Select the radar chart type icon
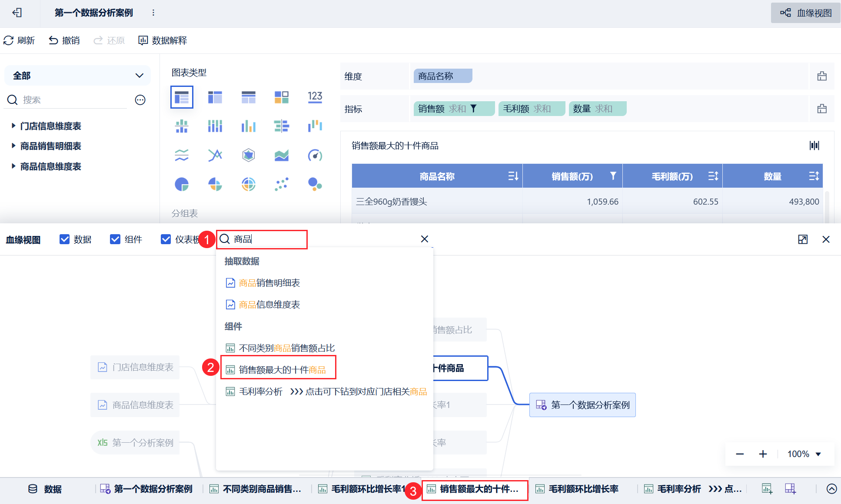 248,155
